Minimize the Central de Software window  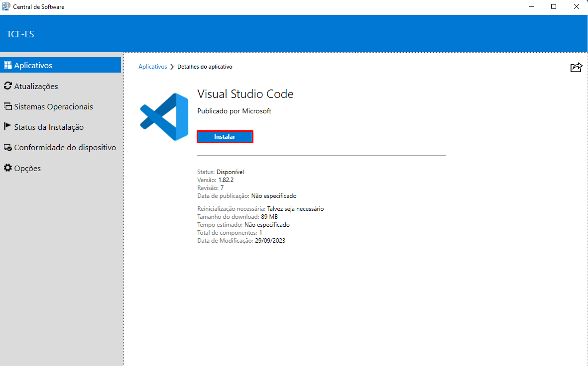click(531, 7)
